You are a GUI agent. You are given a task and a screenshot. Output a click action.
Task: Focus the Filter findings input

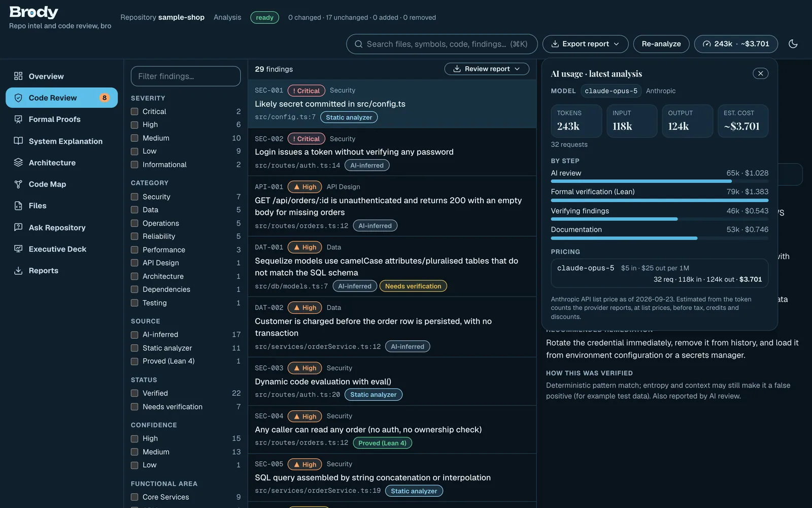pos(186,76)
